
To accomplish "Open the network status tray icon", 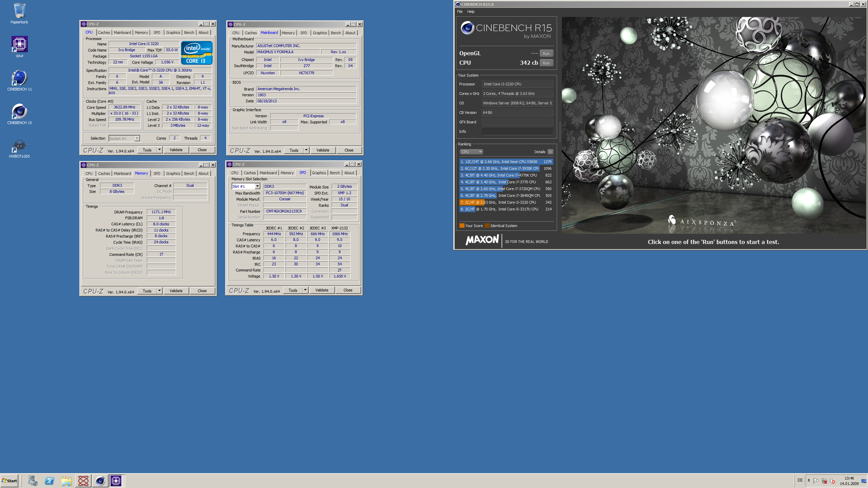I will pos(824,481).
